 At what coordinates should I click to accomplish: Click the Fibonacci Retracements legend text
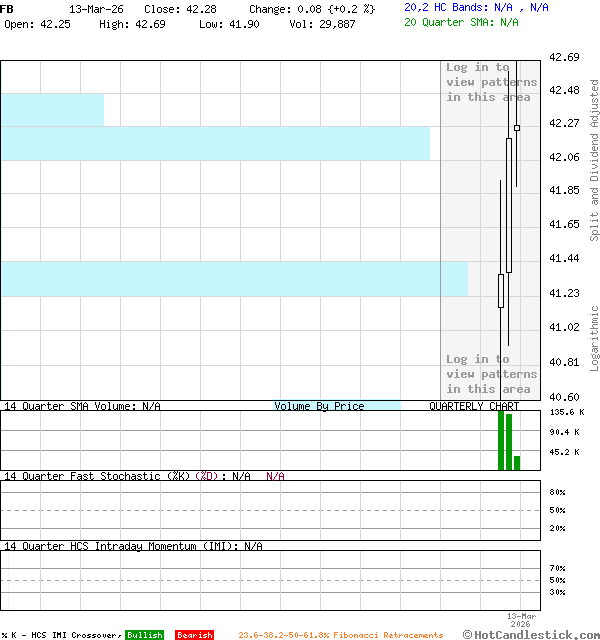click(x=340, y=635)
